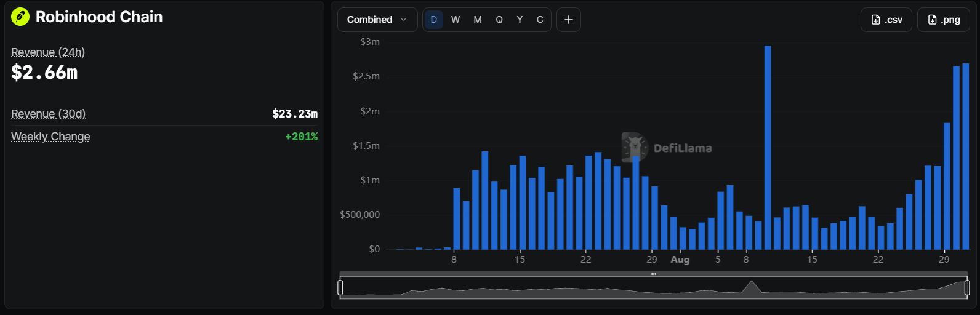Click the Robinhood Chain title

99,17
